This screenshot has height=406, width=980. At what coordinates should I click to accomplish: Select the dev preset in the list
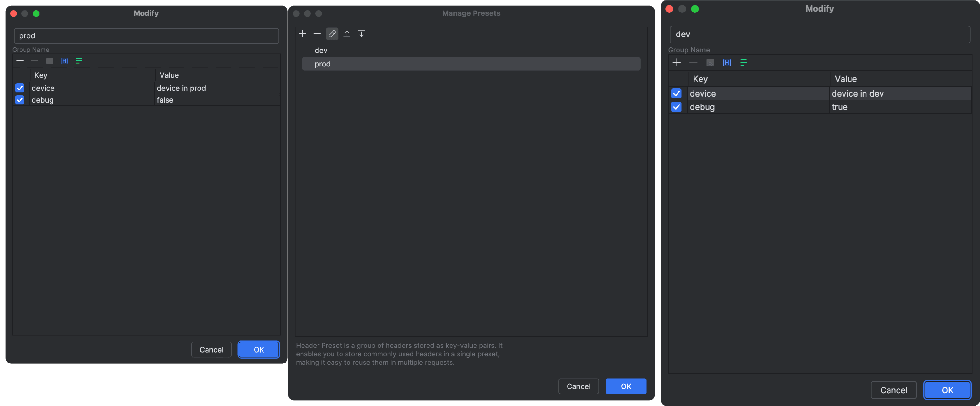coord(321,50)
